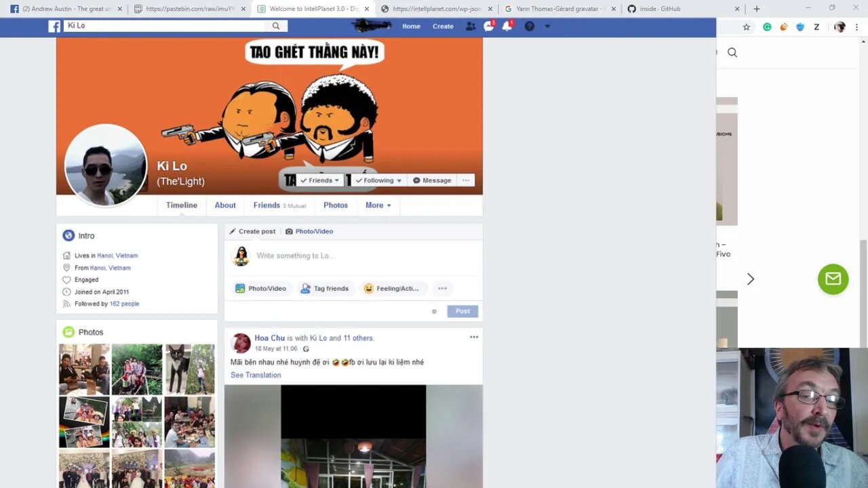The width and height of the screenshot is (868, 488).
Task: Open the composer three-dot more options
Action: 442,288
